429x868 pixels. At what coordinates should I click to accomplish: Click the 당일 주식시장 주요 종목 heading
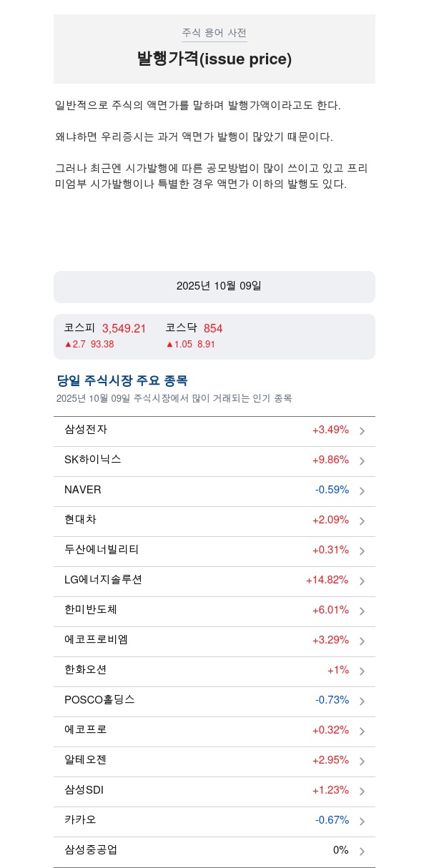[x=122, y=380]
